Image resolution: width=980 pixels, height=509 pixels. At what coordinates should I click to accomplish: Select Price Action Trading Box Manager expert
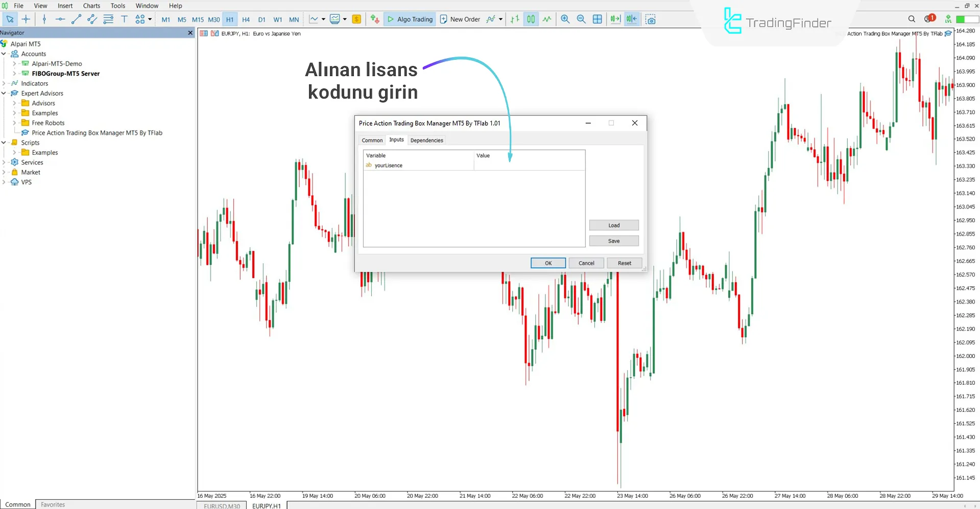(x=97, y=133)
